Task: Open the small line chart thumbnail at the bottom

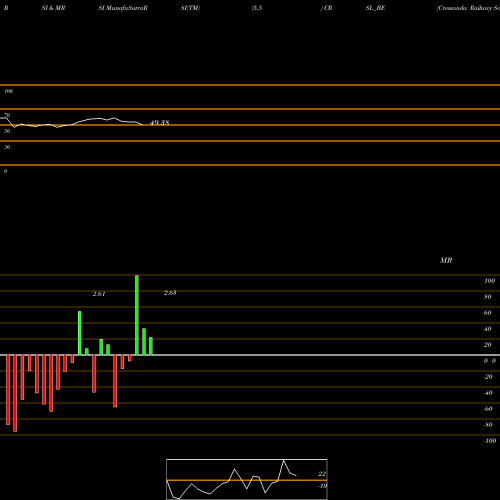Action: pyautogui.click(x=247, y=479)
